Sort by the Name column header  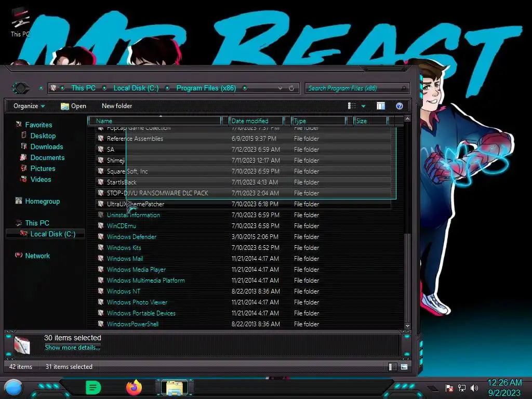click(154, 121)
